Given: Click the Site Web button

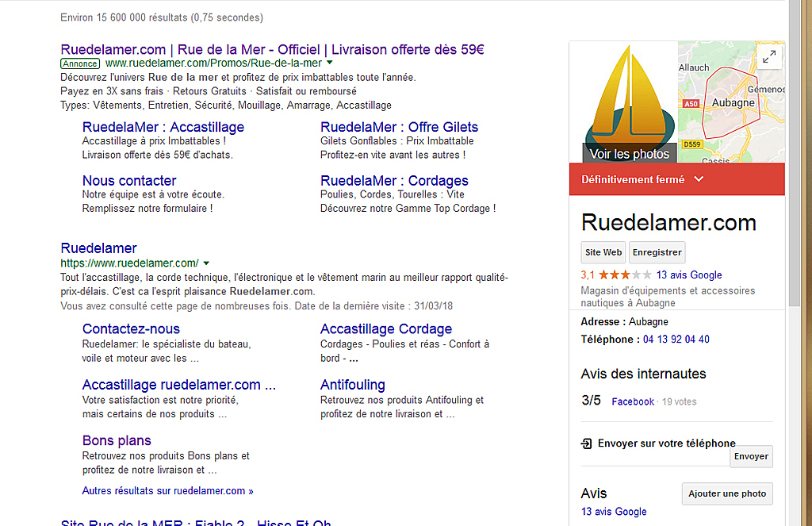Looking at the screenshot, I should (x=603, y=252).
